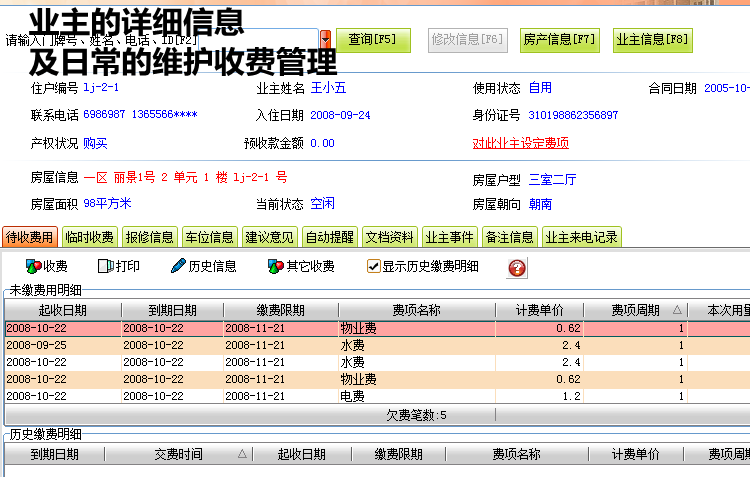
Task: Click unpaid table 费项名称 column header
Action: point(417,310)
